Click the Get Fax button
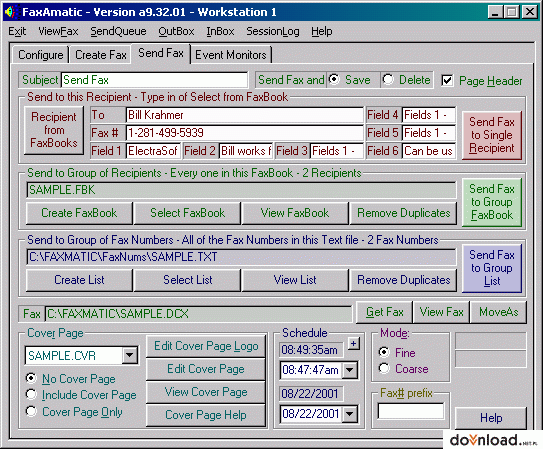The image size is (543, 449). [384, 312]
